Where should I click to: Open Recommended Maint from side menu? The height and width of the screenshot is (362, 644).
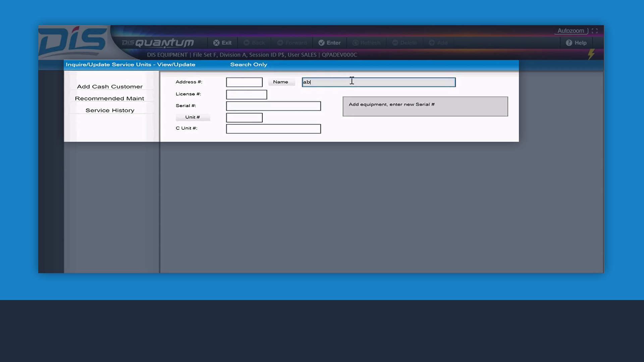click(x=110, y=98)
